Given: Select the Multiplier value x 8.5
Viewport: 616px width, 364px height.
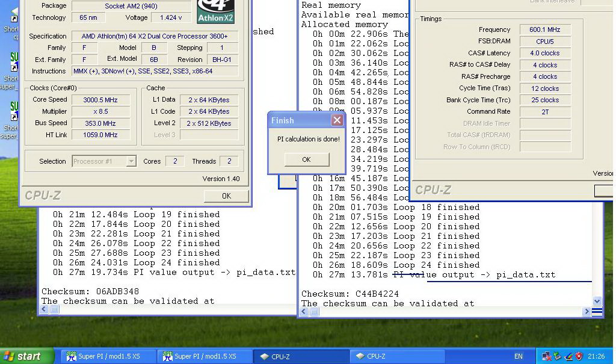Looking at the screenshot, I should [x=100, y=112].
